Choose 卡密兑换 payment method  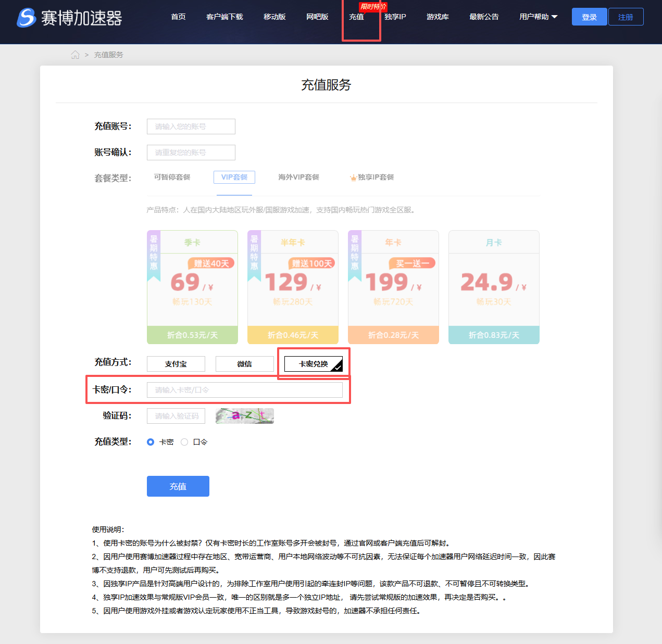coord(314,364)
